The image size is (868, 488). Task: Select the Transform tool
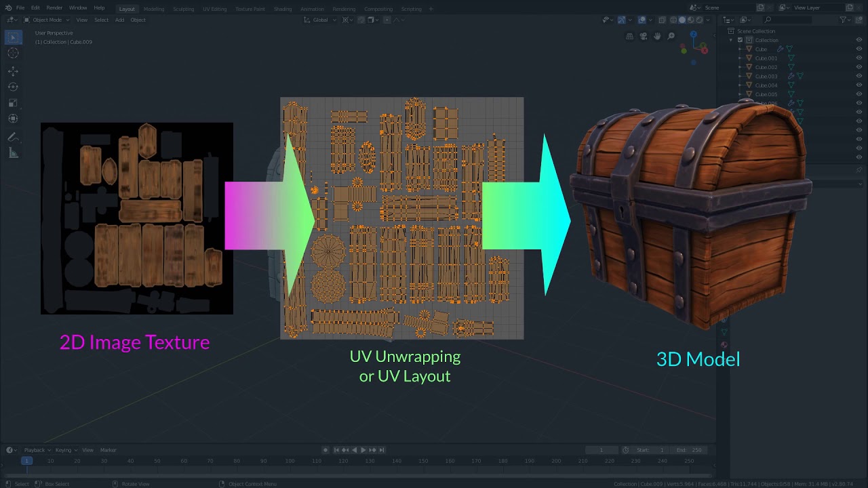point(13,119)
